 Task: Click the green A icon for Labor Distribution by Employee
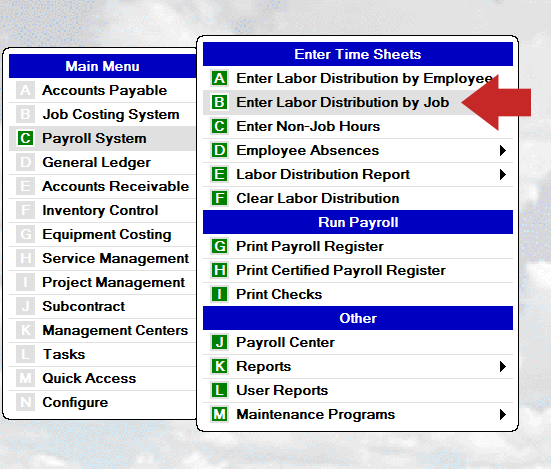220,78
